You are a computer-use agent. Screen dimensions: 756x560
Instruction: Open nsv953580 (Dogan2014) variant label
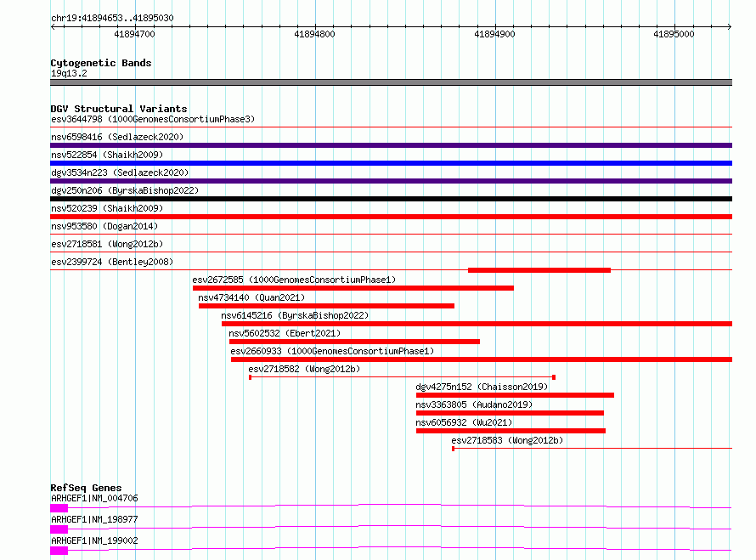tap(104, 226)
